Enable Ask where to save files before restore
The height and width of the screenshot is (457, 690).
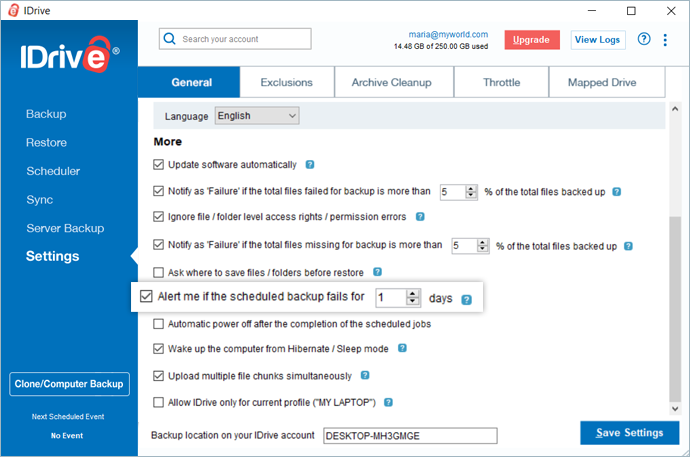[158, 272]
